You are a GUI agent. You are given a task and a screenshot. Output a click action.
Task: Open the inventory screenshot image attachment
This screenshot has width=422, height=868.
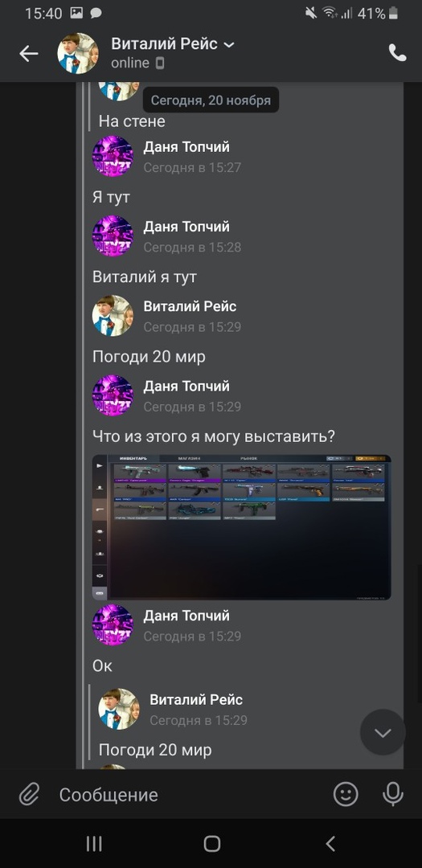pyautogui.click(x=241, y=527)
